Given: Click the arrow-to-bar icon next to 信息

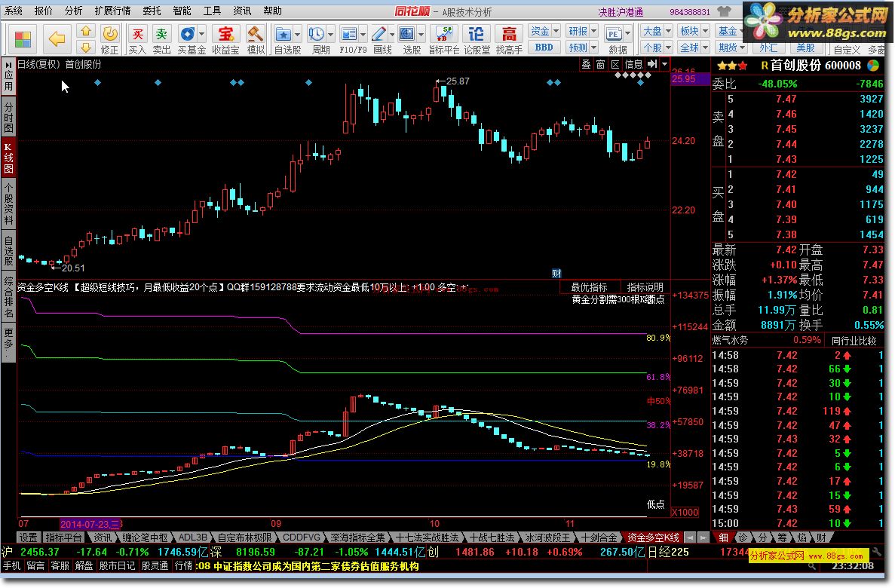Looking at the screenshot, I should tap(652, 65).
